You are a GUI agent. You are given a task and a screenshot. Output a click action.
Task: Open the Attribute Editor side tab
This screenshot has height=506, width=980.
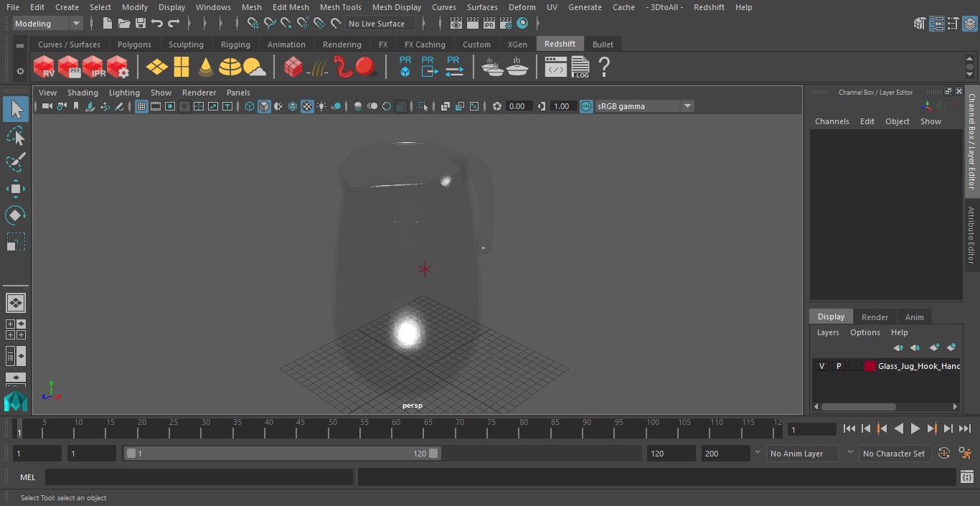pos(971,236)
